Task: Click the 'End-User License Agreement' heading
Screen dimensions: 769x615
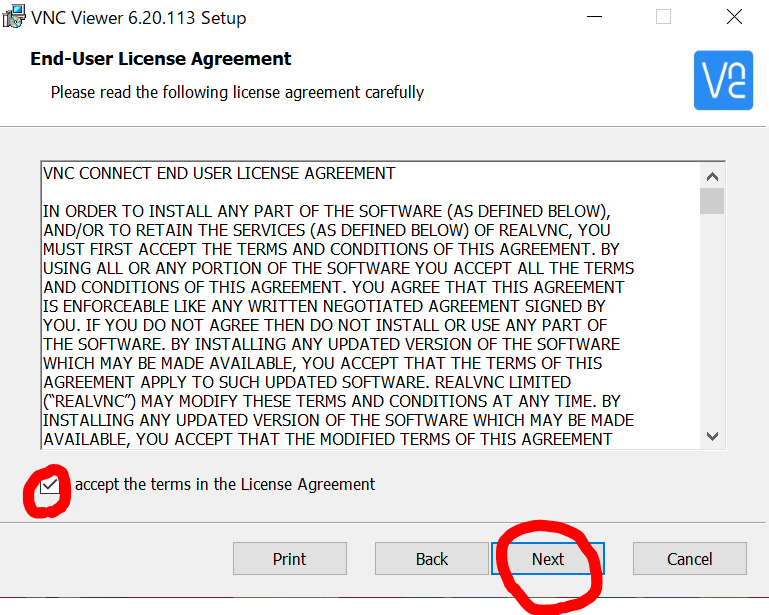Action: pos(160,59)
